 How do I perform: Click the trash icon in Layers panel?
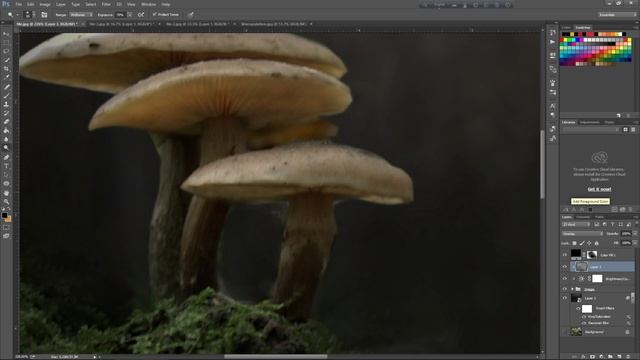coord(627,356)
